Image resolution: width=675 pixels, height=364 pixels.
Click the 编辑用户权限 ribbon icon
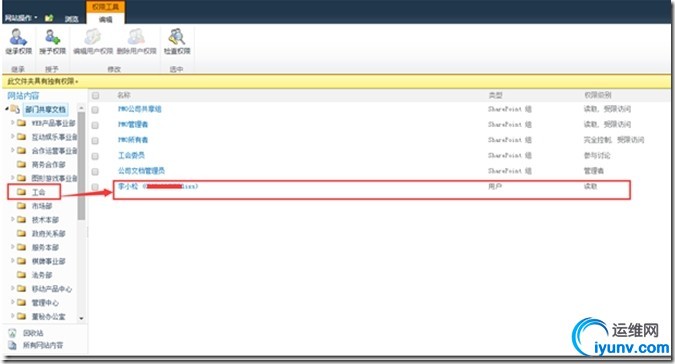(x=93, y=37)
